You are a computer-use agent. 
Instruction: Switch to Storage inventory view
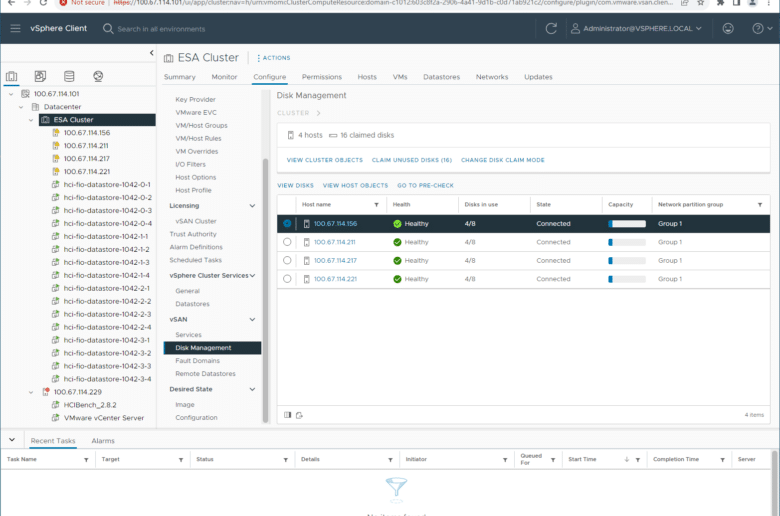tap(69, 76)
